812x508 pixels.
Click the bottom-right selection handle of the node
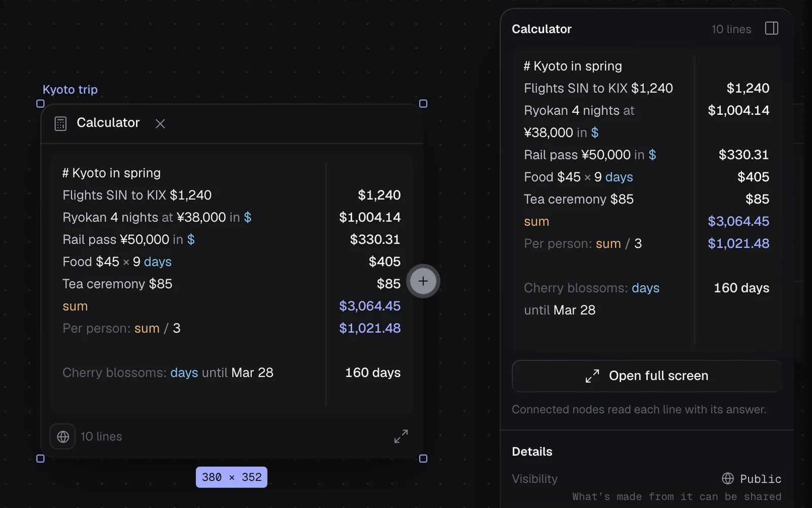tap(423, 459)
